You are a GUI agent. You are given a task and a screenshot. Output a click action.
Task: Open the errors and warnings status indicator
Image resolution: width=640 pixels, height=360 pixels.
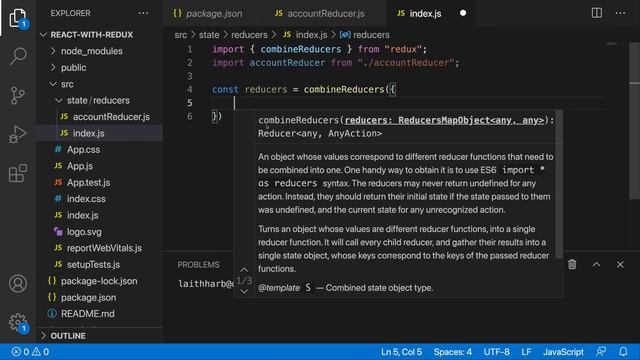[x=30, y=352]
